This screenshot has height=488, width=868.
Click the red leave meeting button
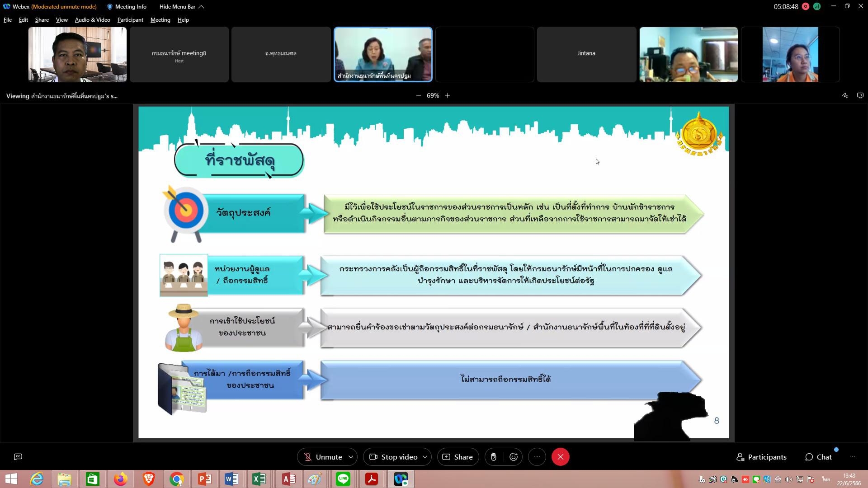click(x=560, y=457)
